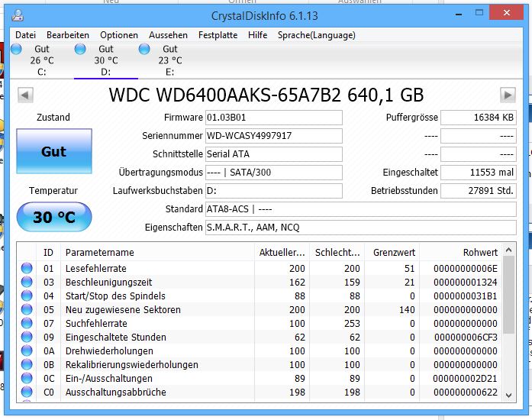Image resolution: width=532 pixels, height=420 pixels.
Task: Select the Neu zugewiesene Sektoren parameter text
Action: [x=123, y=309]
